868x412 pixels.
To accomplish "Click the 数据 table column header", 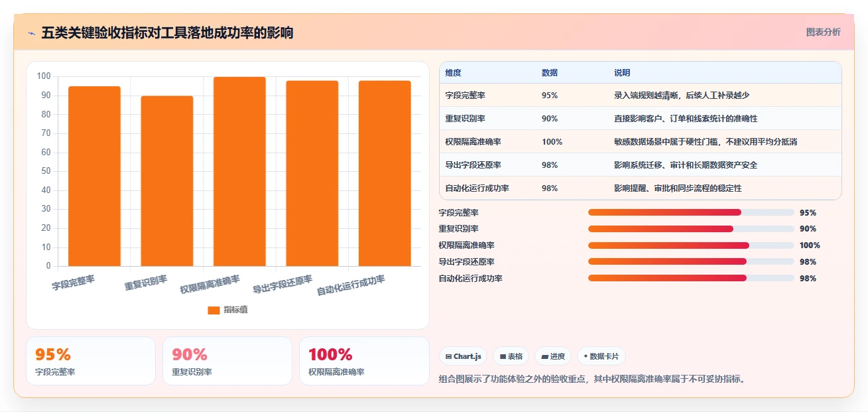I will [550, 73].
